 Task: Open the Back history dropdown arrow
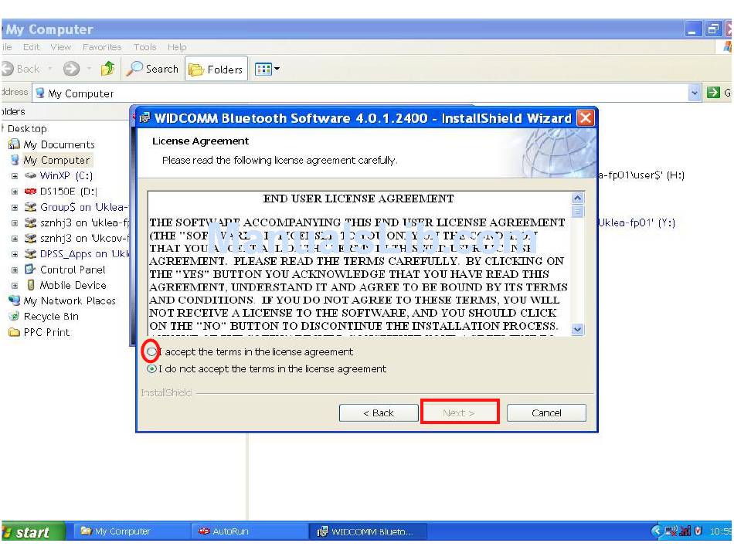[x=49, y=69]
